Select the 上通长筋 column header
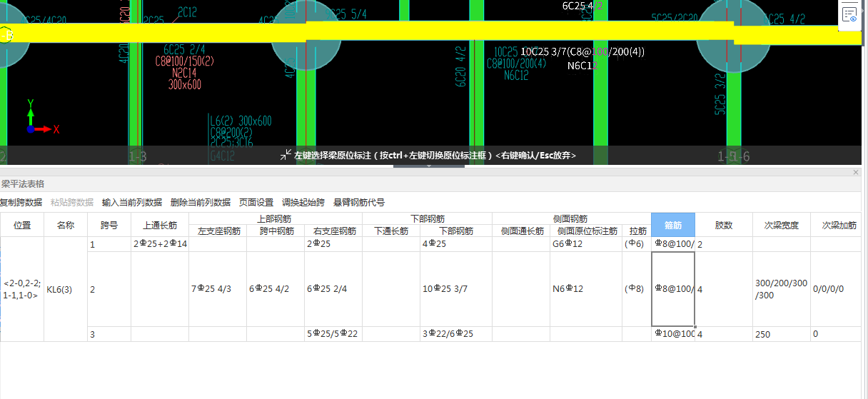 pos(160,225)
